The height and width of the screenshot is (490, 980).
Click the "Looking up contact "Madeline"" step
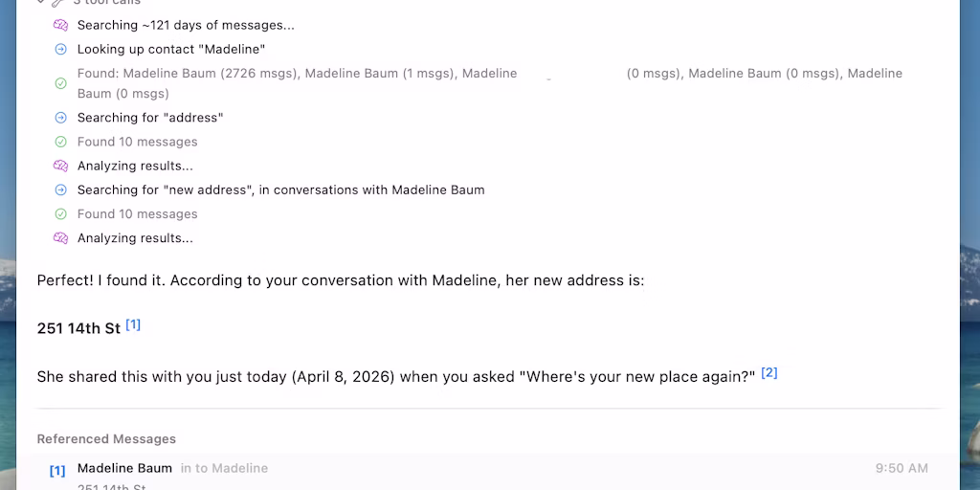pos(171,49)
